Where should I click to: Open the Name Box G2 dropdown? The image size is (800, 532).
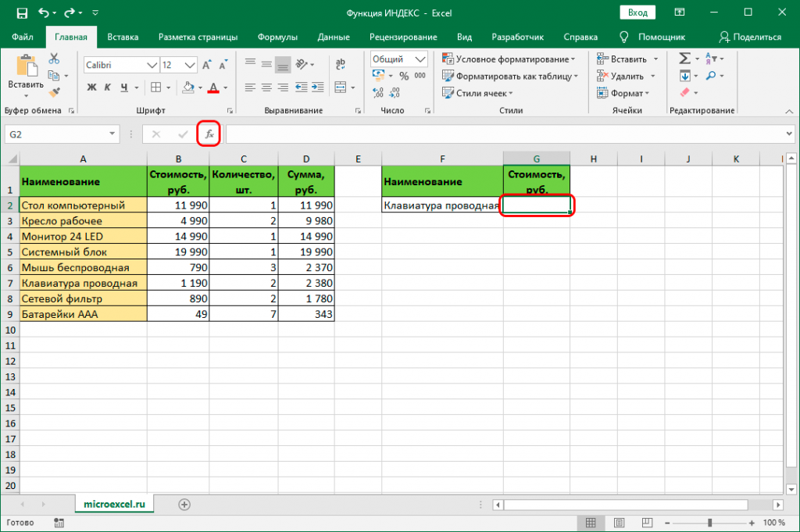coord(112,134)
